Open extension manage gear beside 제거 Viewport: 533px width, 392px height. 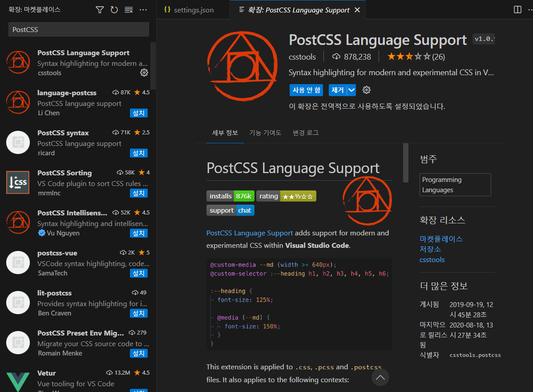367,90
